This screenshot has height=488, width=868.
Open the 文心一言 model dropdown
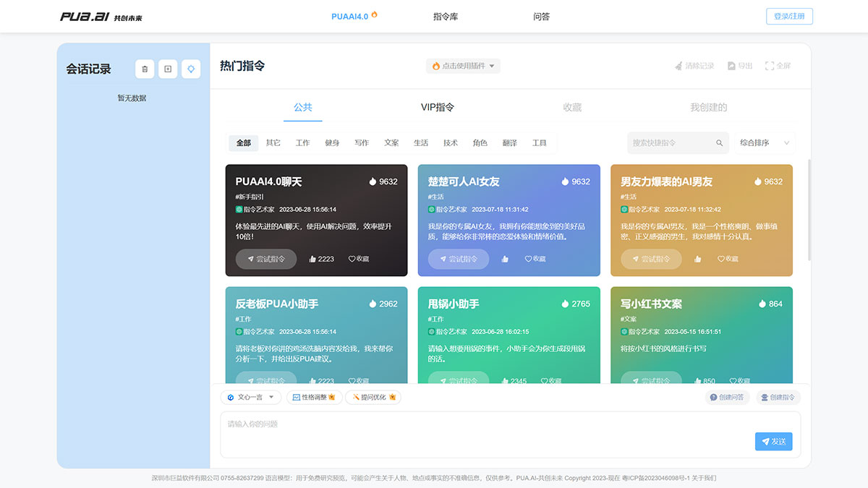point(251,397)
